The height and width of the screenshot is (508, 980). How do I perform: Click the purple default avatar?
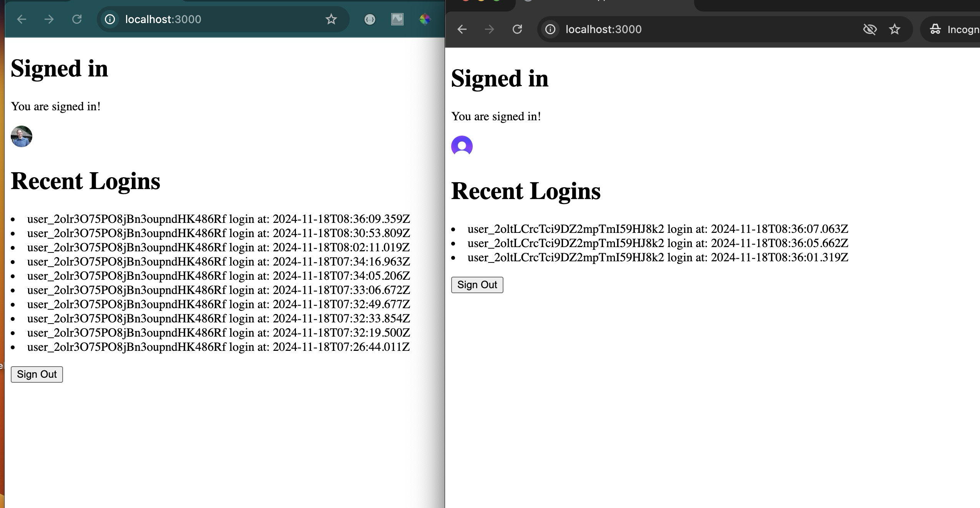point(462,146)
